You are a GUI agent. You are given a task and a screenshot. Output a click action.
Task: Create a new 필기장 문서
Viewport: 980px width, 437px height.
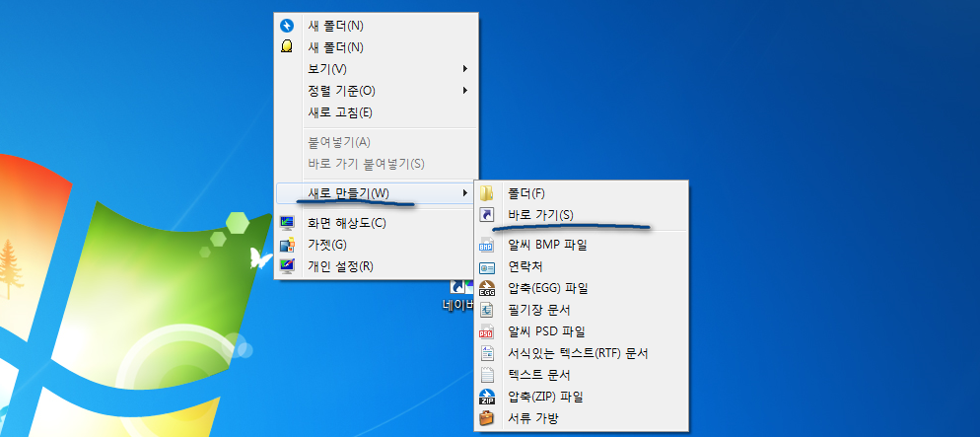coord(582,310)
